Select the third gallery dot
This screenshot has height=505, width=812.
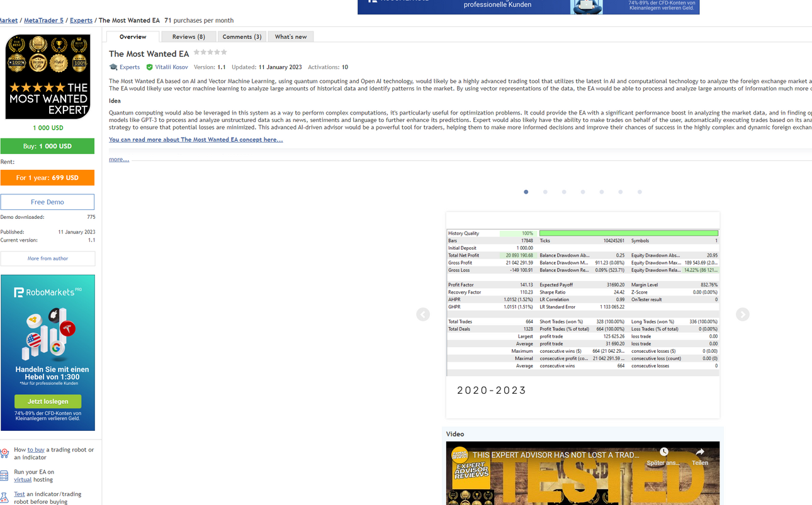[564, 192]
